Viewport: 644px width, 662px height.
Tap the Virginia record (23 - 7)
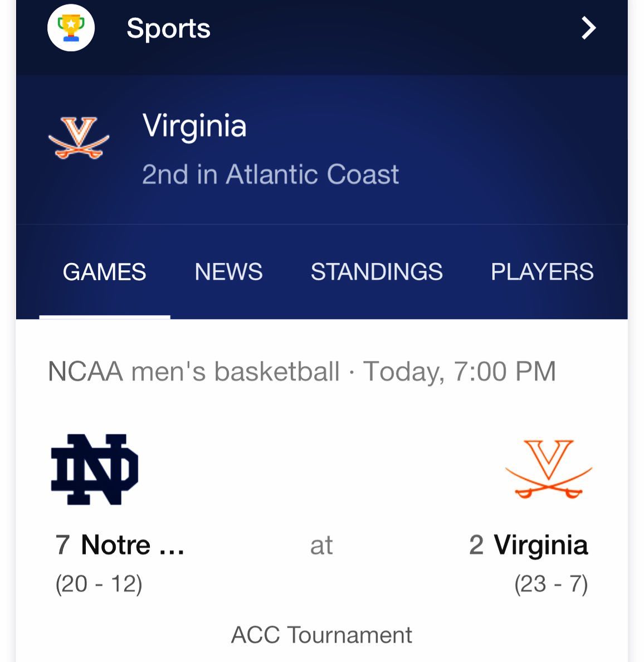tap(550, 584)
